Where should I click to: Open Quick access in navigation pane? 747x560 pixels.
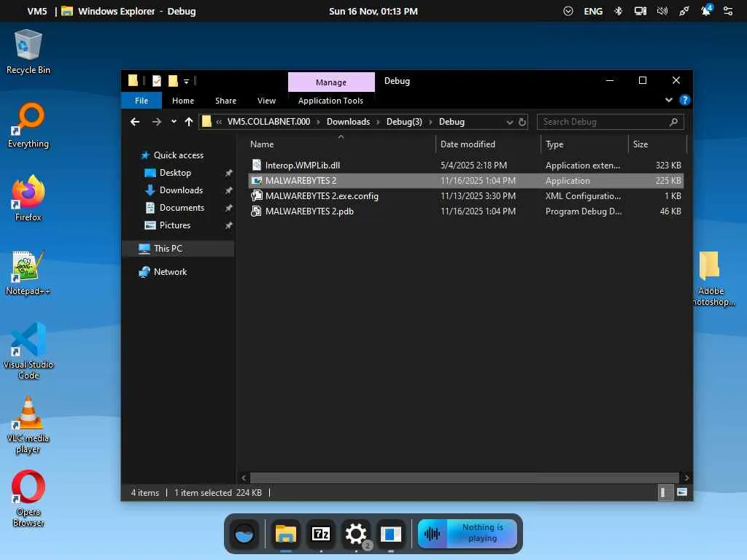(178, 155)
